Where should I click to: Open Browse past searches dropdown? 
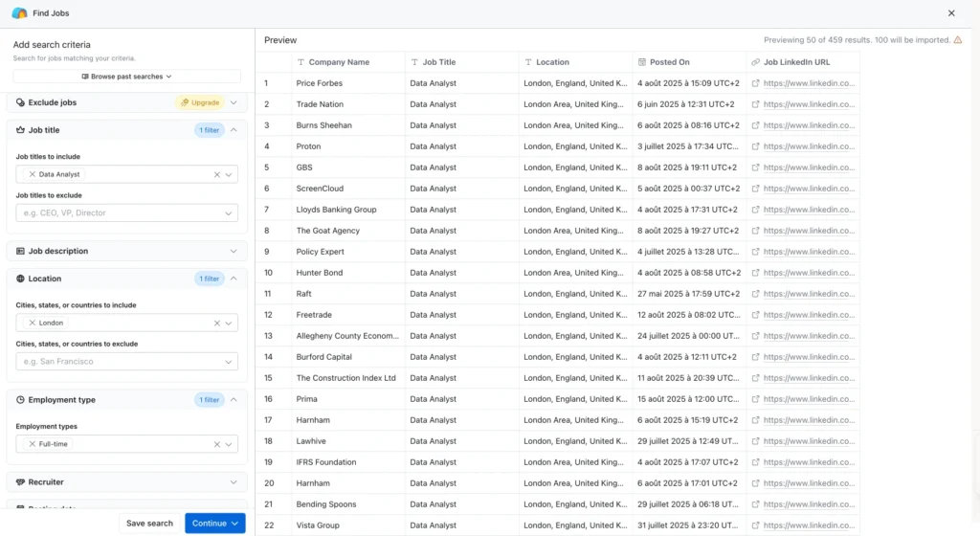click(126, 77)
